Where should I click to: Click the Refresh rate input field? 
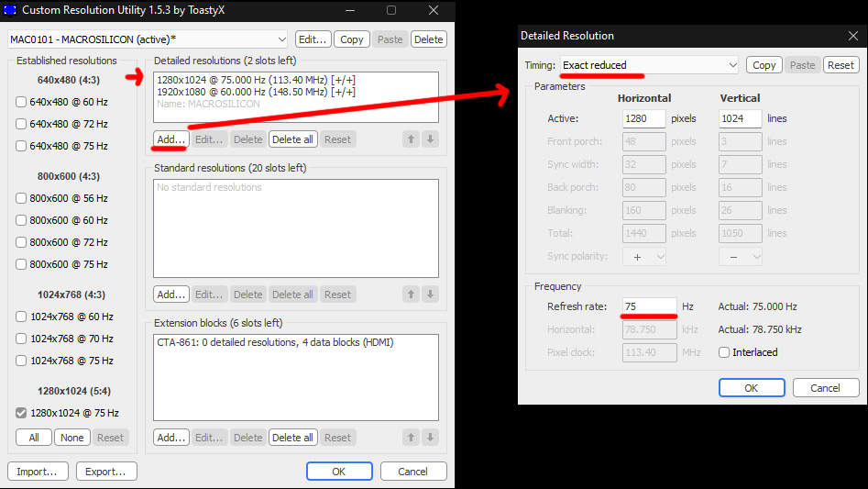pyautogui.click(x=649, y=306)
